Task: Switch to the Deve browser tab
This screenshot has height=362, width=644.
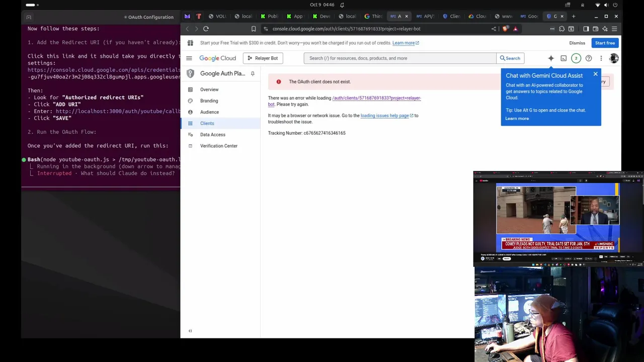Action: click(x=321, y=16)
